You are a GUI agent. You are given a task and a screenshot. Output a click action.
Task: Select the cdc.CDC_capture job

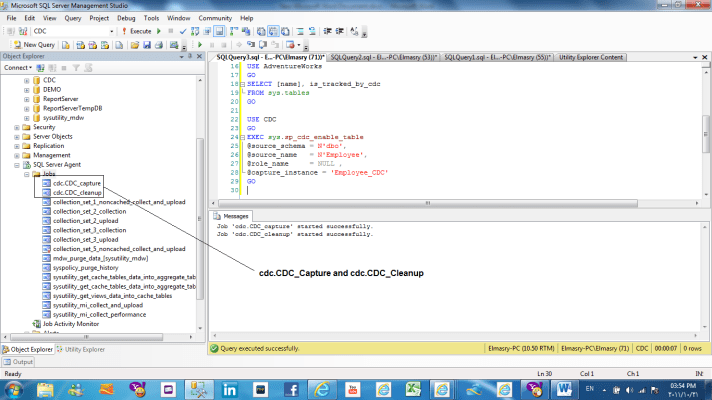[77, 183]
